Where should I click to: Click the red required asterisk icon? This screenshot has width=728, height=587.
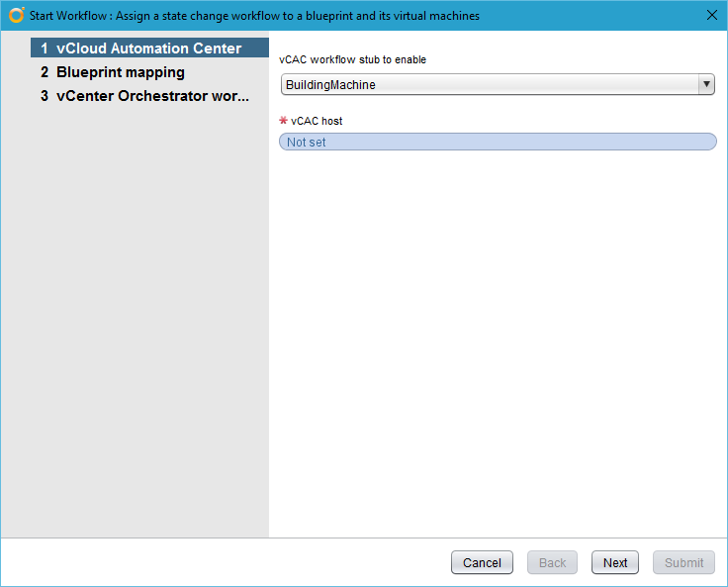tap(284, 121)
